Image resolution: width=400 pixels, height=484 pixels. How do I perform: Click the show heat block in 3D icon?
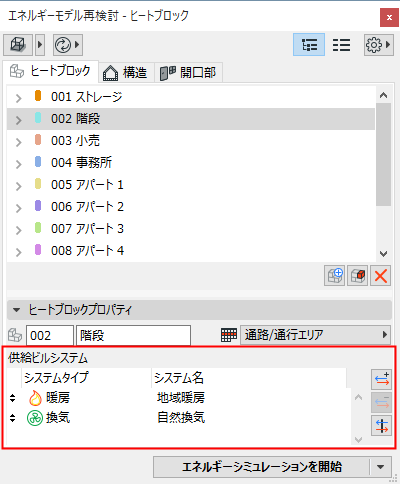(x=357, y=276)
